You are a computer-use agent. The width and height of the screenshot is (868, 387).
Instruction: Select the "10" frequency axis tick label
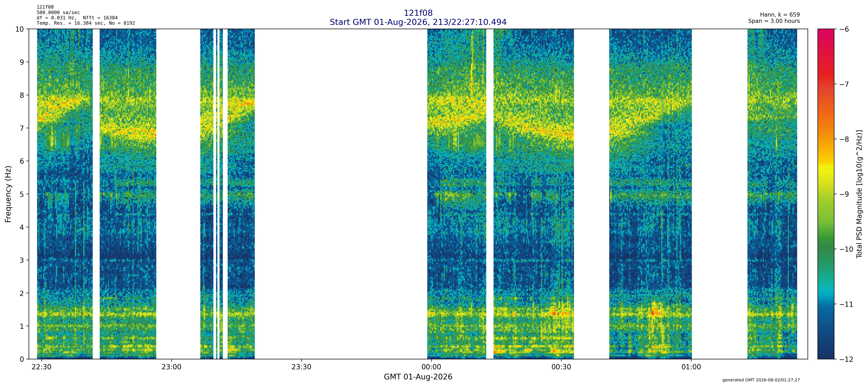[x=20, y=29]
